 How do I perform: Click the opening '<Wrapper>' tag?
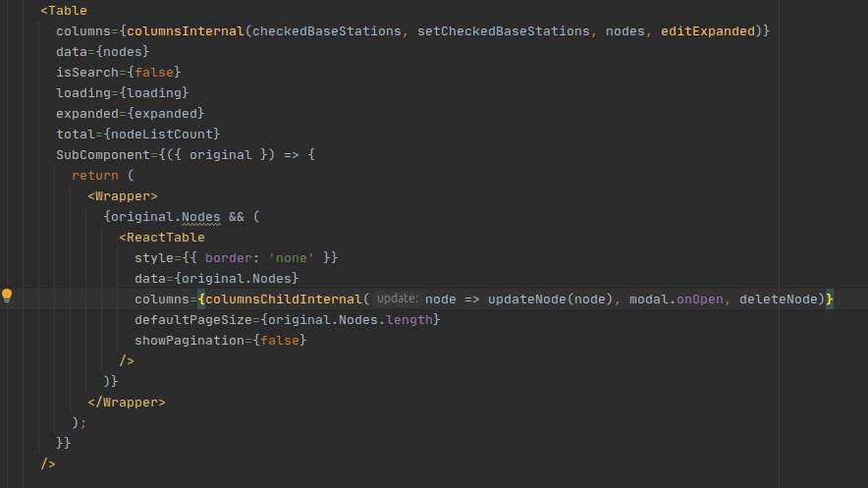tap(123, 195)
